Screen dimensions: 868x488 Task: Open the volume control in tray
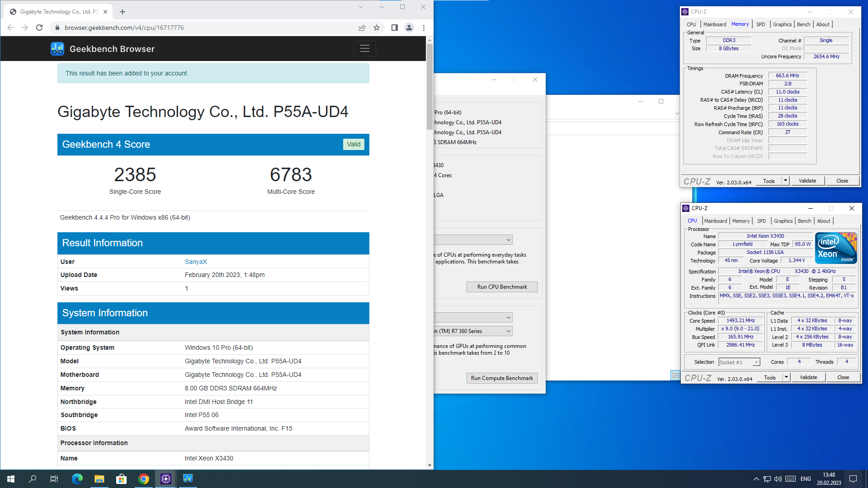pyautogui.click(x=778, y=479)
